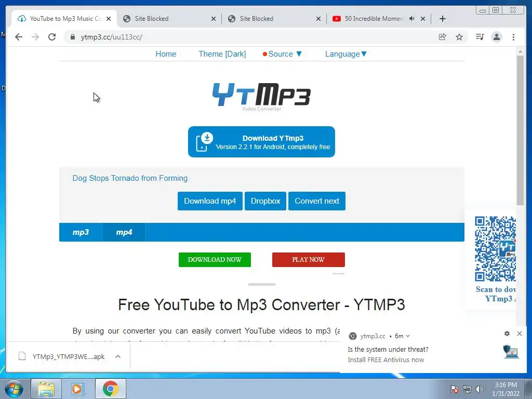Screen dimensions: 532x399
Task: Click Convert next button
Action: click(x=317, y=201)
